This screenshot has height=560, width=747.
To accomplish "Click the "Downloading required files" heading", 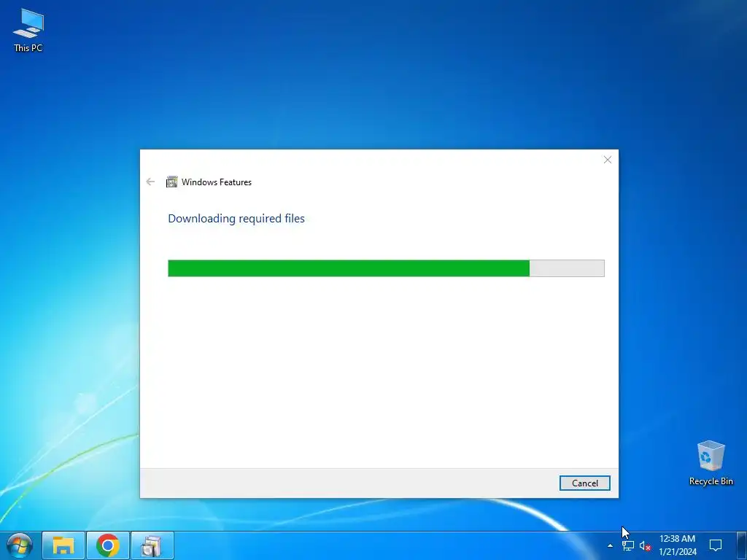I will 236,219.
